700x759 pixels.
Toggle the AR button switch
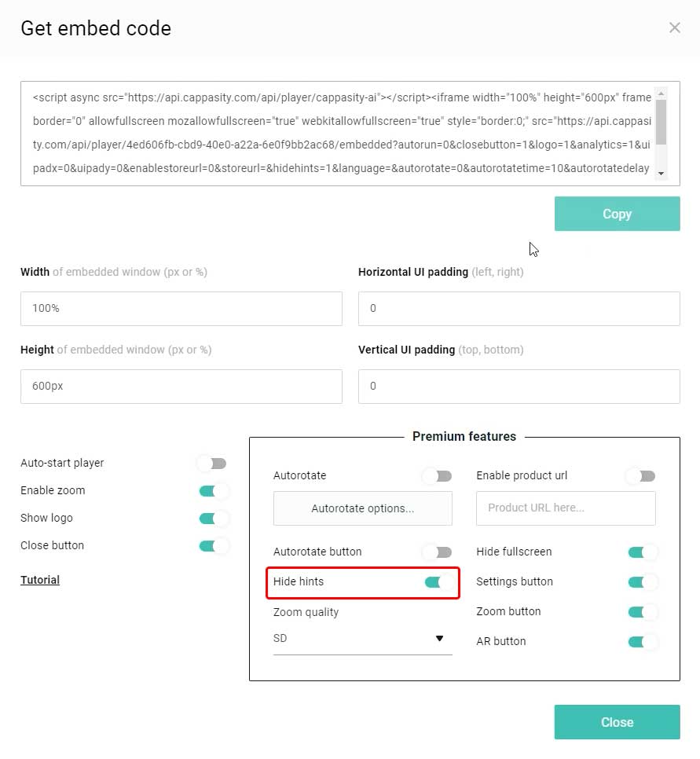point(642,642)
